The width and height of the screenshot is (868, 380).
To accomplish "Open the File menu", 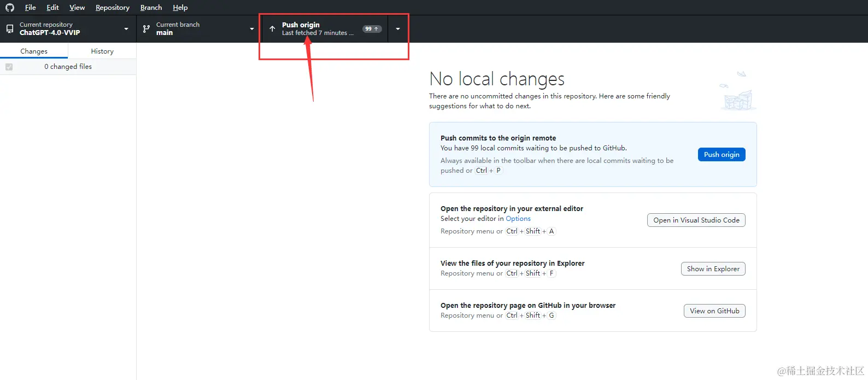I will (x=31, y=8).
